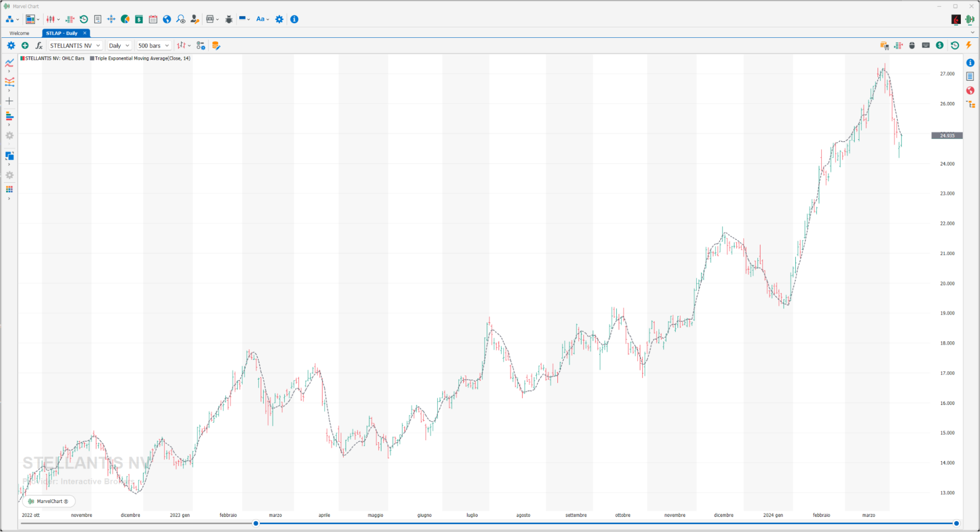Viewport: 980px width, 532px height.
Task: Click the left handle of time range slider
Action: (256, 523)
